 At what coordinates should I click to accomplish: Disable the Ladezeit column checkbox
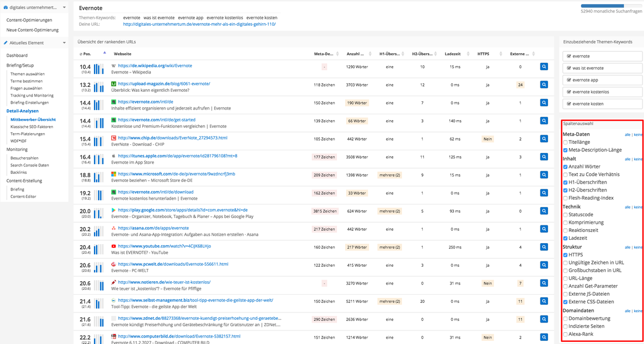566,238
